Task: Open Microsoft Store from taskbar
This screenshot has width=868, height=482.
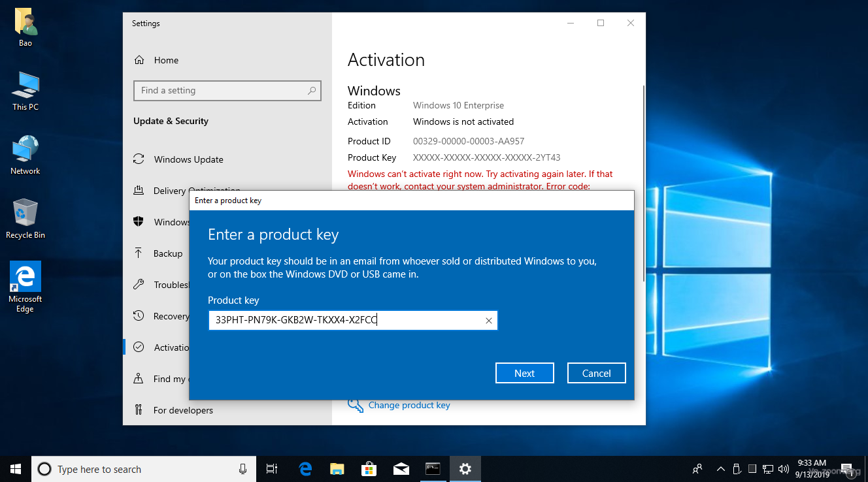Action: pyautogui.click(x=369, y=469)
